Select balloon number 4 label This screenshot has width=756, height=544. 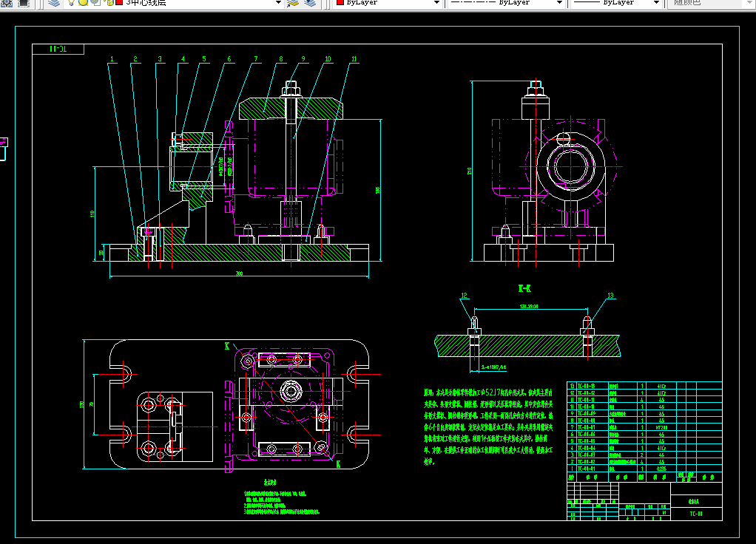click(183, 59)
